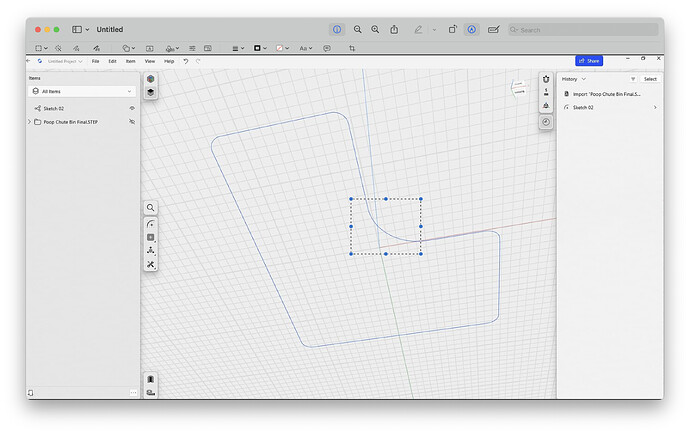Toggle the magnet snapping icon
690x434 pixels.
coord(546,79)
